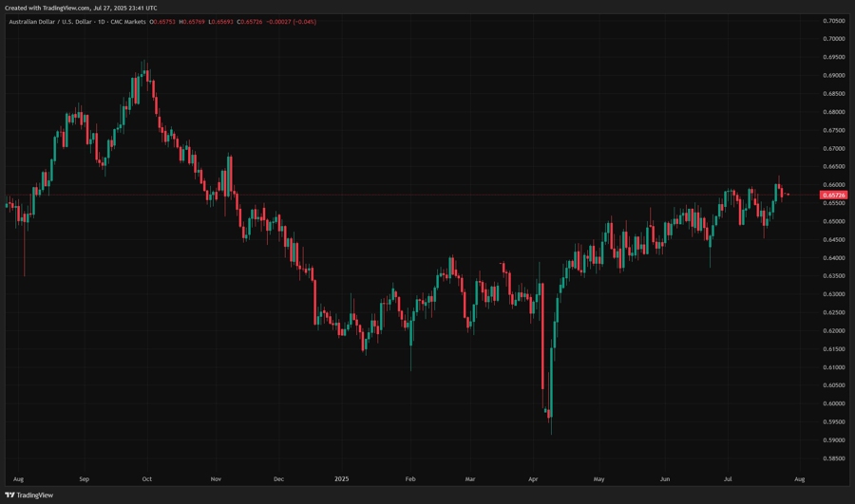855x504 pixels.
Task: Click the 0.70000 price axis label
Action: 833,39
